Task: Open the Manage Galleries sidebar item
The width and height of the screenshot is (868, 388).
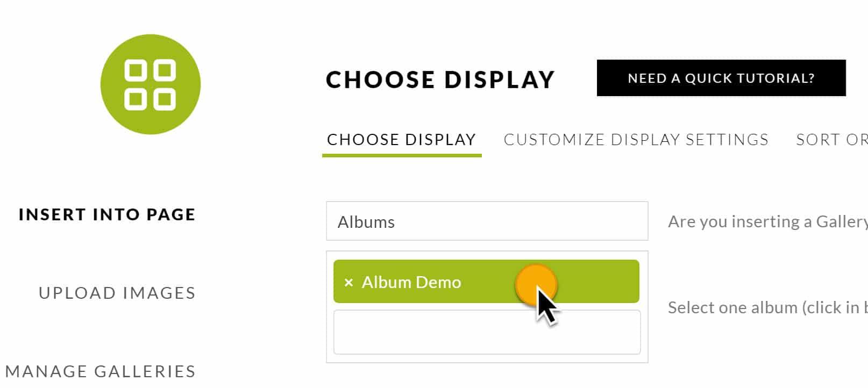Action: tap(101, 371)
